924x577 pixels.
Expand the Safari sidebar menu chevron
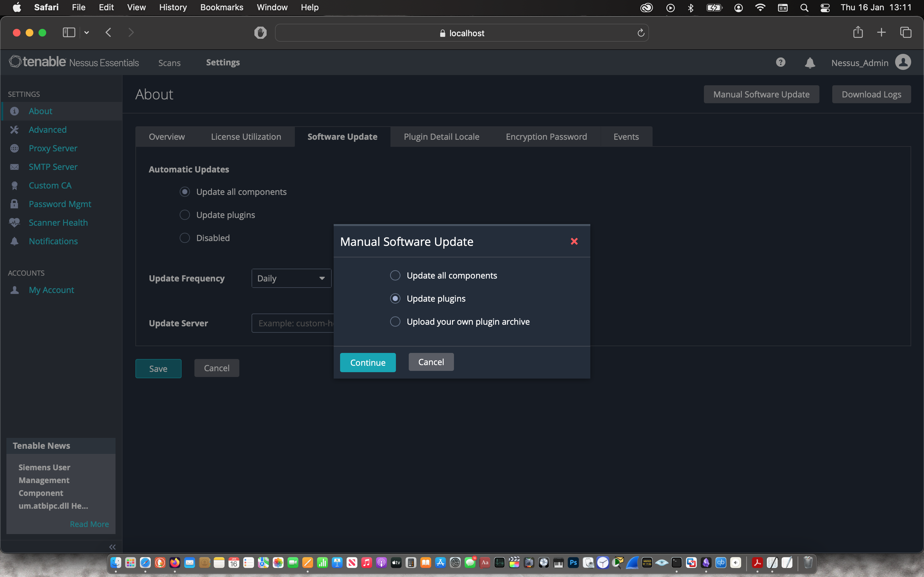[x=87, y=33]
